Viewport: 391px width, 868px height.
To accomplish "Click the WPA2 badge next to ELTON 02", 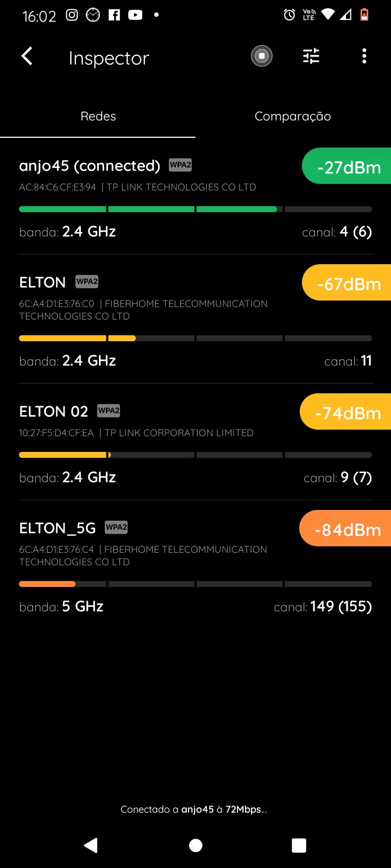I will [x=109, y=411].
